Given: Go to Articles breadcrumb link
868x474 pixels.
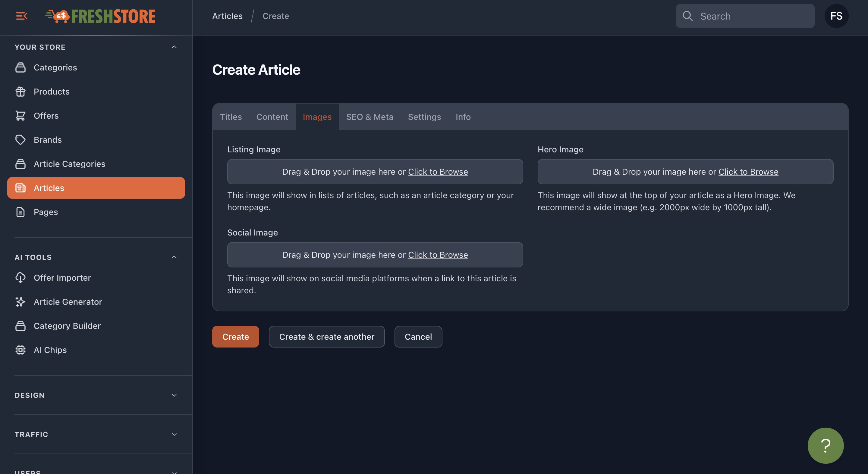Looking at the screenshot, I should coord(228,16).
